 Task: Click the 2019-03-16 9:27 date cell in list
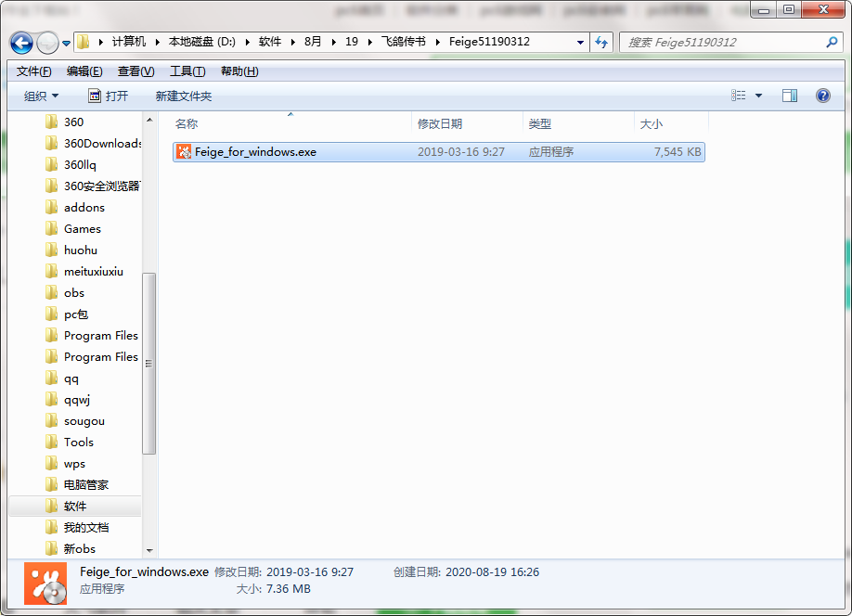point(460,152)
